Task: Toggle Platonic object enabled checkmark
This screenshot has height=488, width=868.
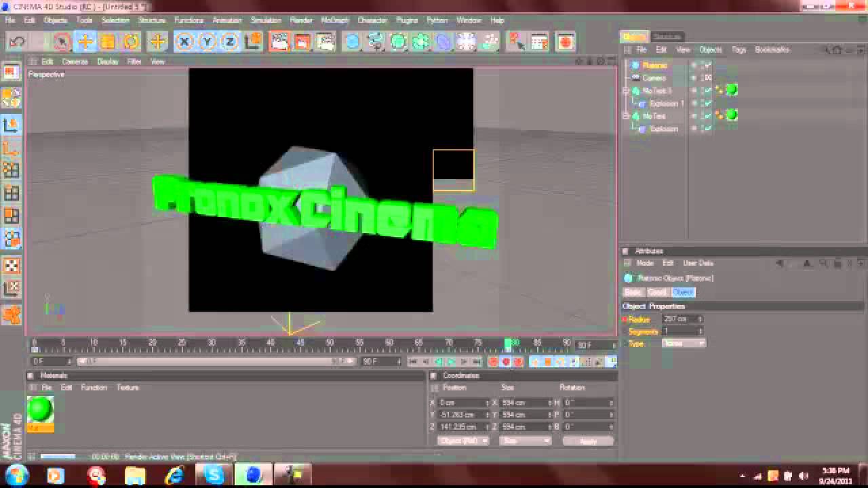Action: pos(708,66)
